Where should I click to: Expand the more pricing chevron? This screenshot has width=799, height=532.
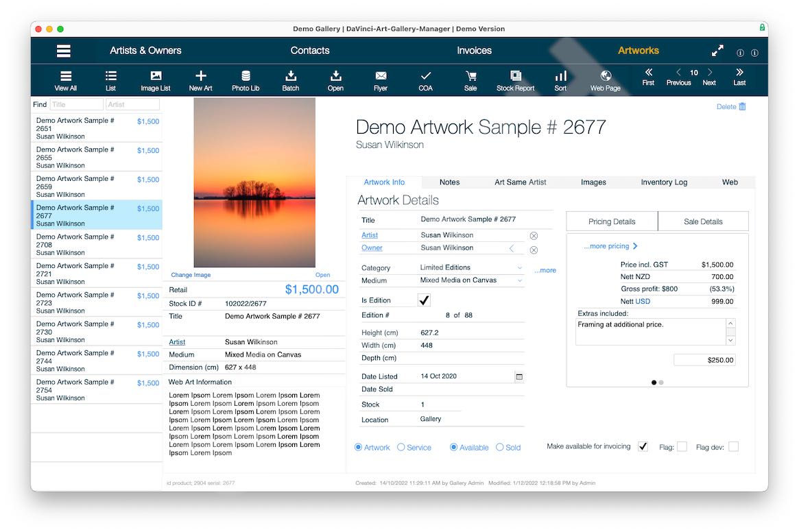pos(635,246)
